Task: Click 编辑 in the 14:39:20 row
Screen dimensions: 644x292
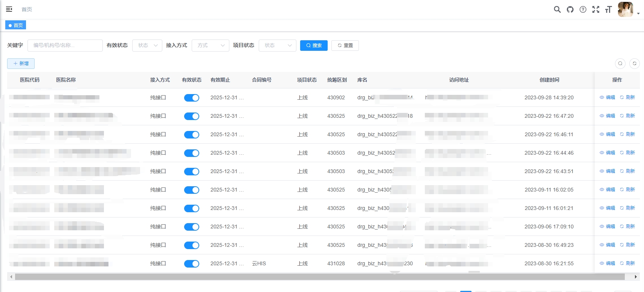Action: pyautogui.click(x=607, y=97)
